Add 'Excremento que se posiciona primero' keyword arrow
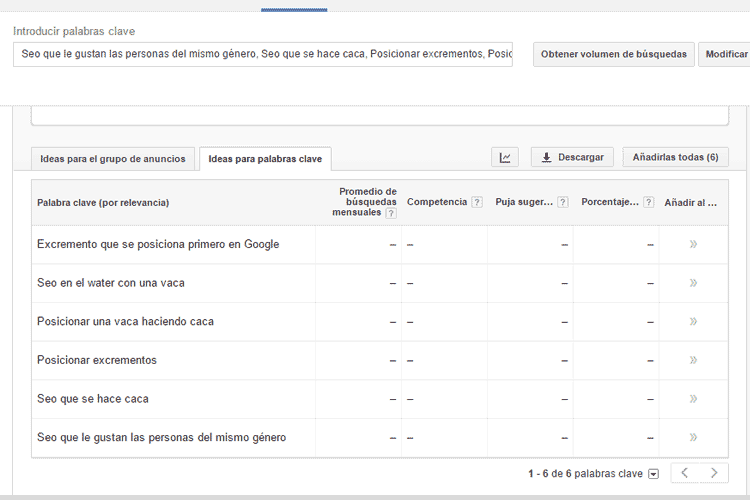The width and height of the screenshot is (750, 500). click(x=693, y=244)
